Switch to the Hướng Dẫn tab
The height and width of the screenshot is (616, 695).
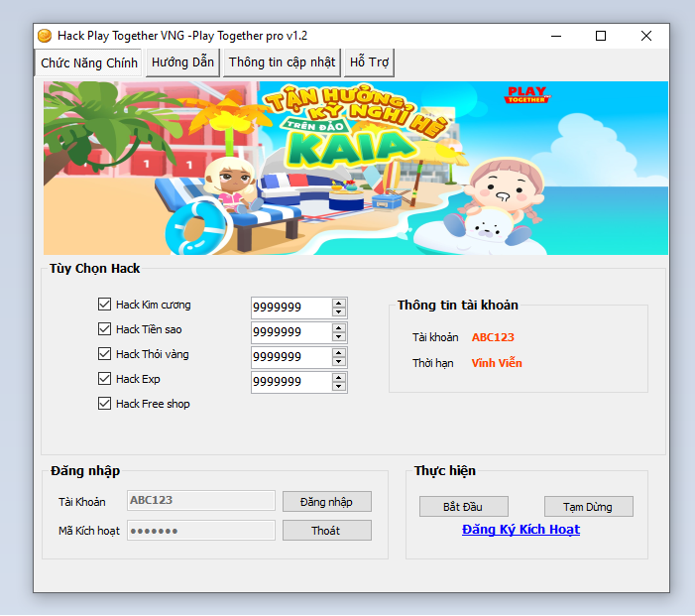pyautogui.click(x=182, y=62)
